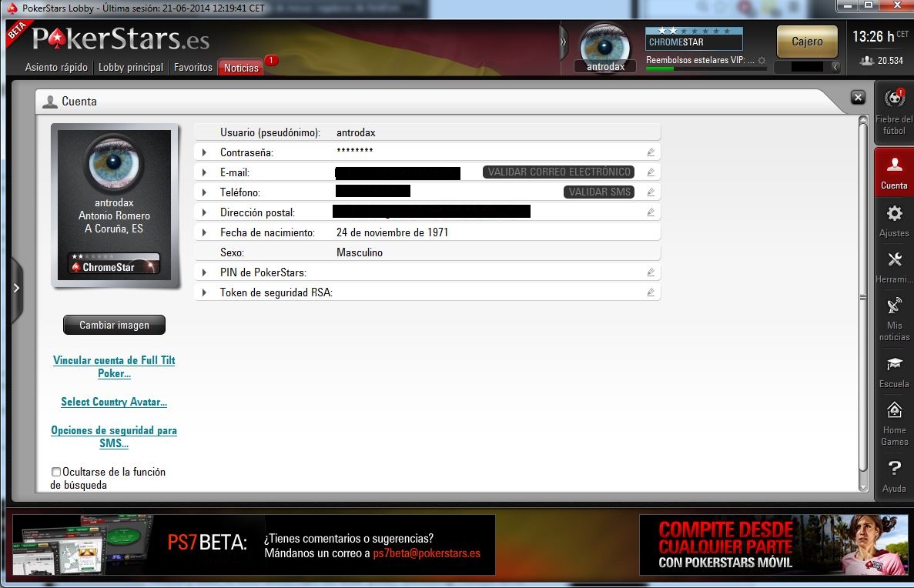This screenshot has width=914, height=588.
Task: Open Escuela graduation cap icon
Action: coord(894,372)
